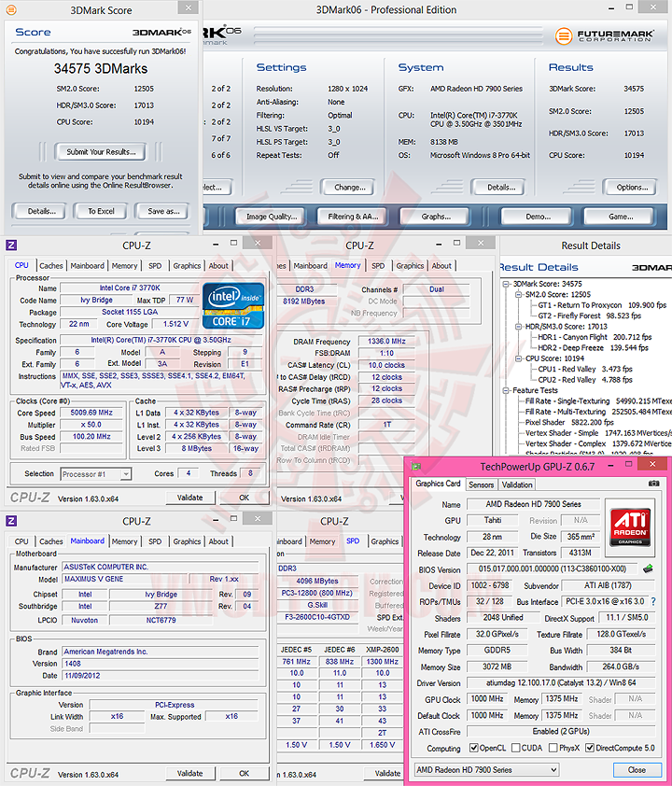Collapse the CPU Score tree node
The width and height of the screenshot is (672, 786).
[x=518, y=358]
